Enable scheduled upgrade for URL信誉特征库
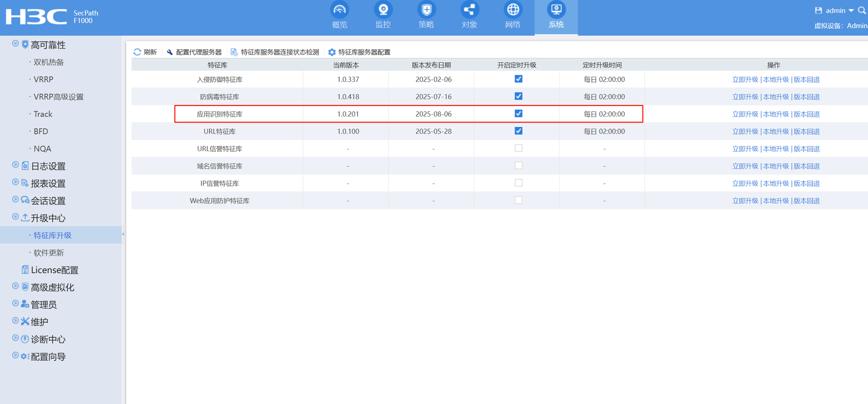The height and width of the screenshot is (404, 868). [518, 148]
